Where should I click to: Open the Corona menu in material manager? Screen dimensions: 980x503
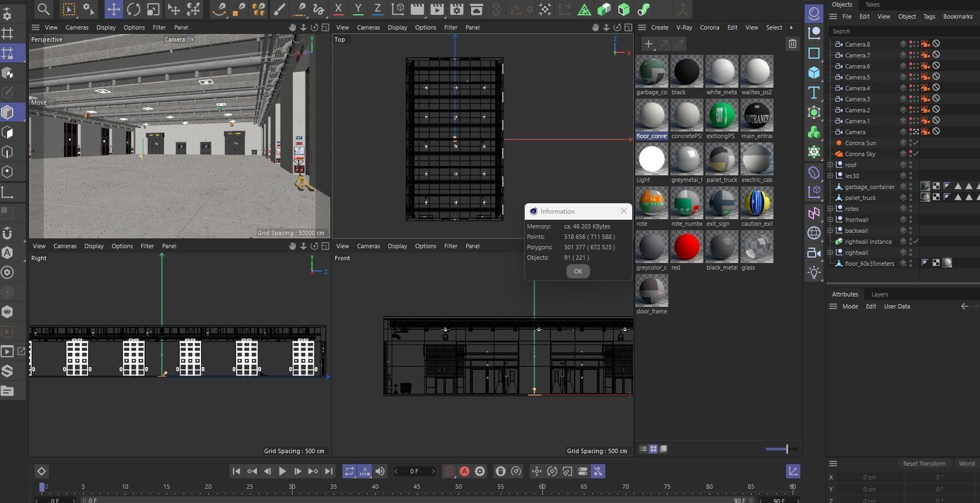[709, 27]
